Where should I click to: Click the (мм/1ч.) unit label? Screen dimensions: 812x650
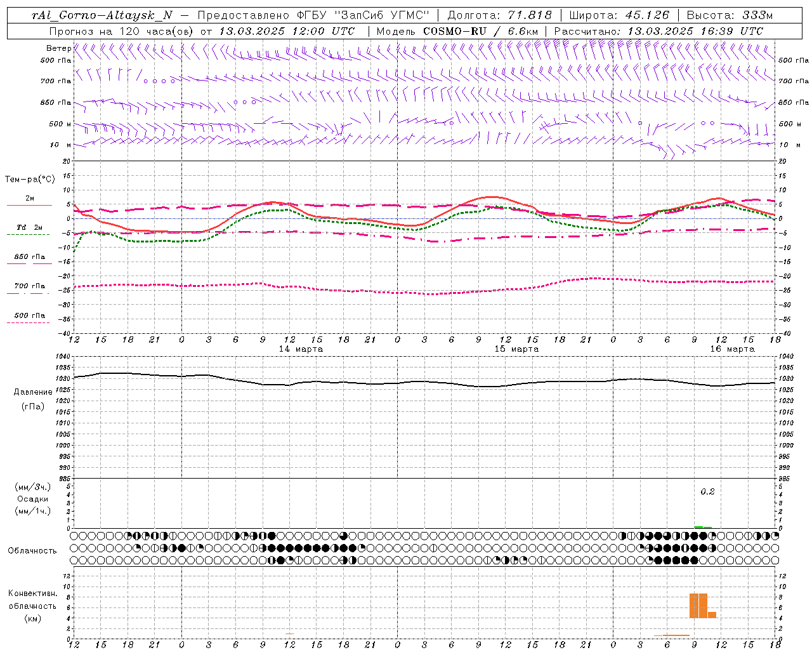point(33,511)
